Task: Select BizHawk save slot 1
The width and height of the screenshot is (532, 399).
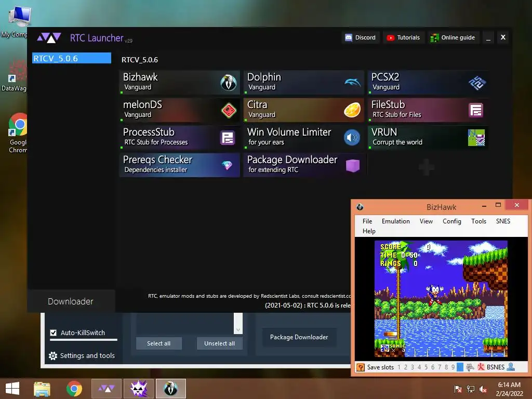Action: [x=399, y=367]
